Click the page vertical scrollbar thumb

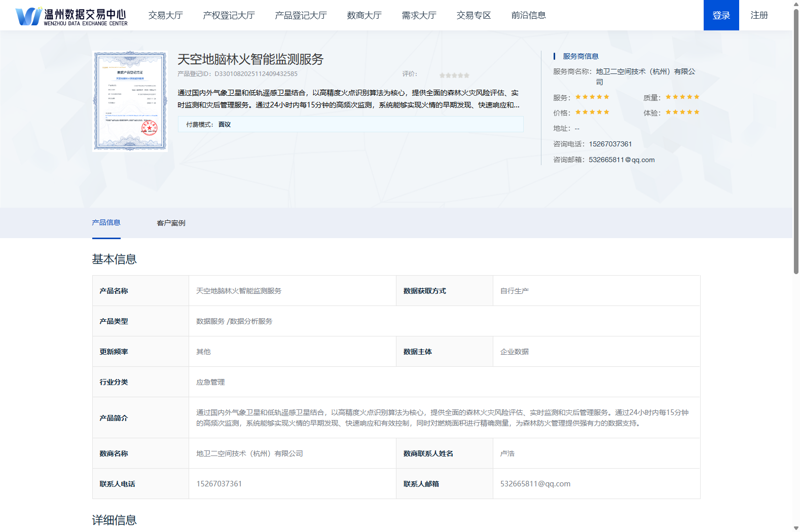point(796,141)
